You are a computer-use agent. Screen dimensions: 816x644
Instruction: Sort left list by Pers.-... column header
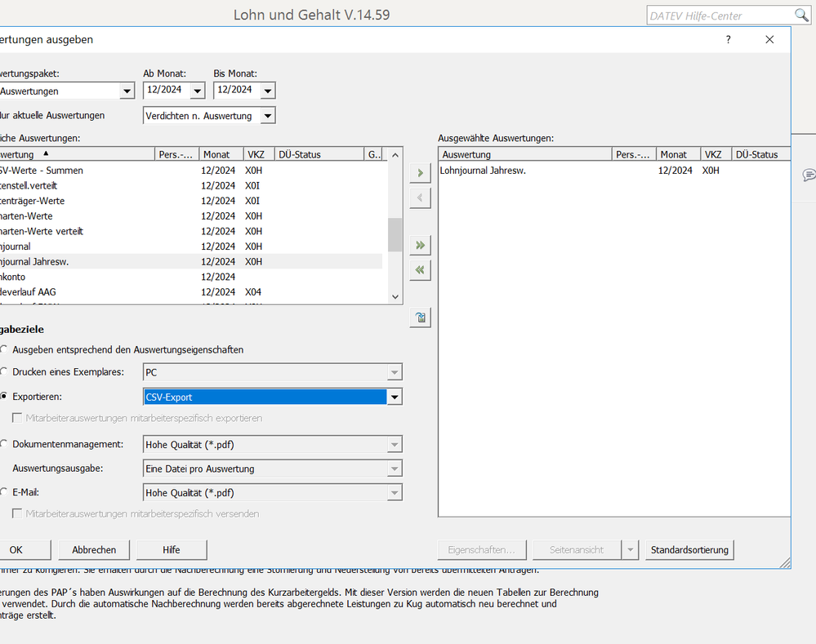[x=176, y=154]
